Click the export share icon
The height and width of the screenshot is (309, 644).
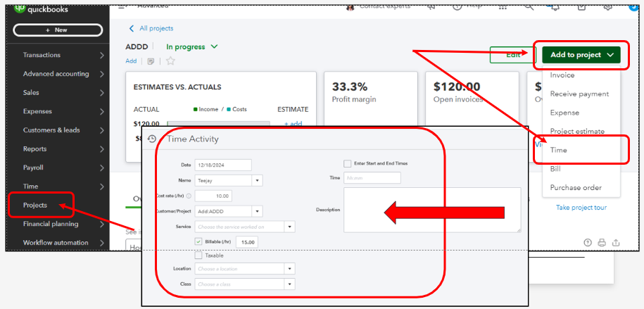(x=616, y=242)
